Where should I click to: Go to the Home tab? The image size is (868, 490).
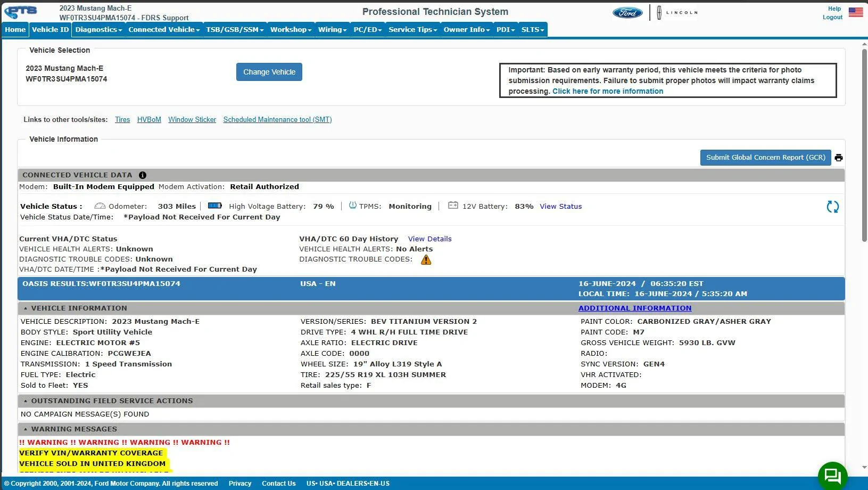point(15,30)
